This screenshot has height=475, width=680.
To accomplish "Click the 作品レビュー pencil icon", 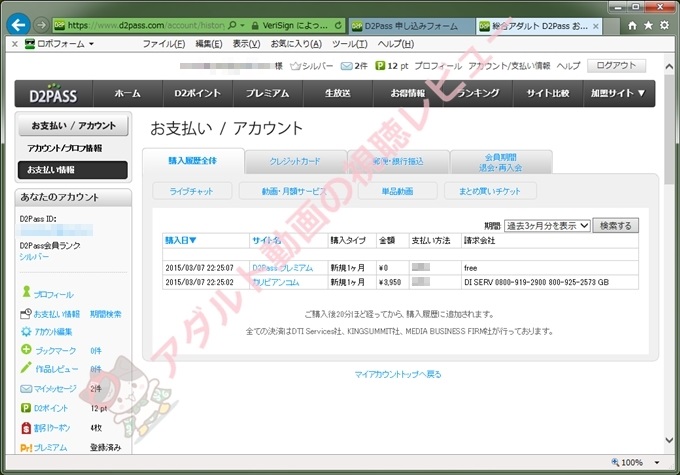I will coord(26,367).
